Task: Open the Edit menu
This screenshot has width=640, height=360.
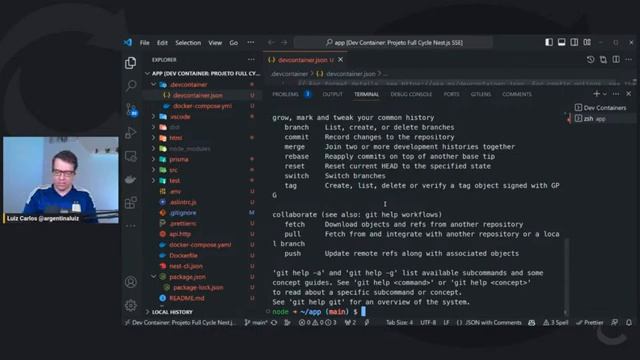Action: (x=162, y=42)
